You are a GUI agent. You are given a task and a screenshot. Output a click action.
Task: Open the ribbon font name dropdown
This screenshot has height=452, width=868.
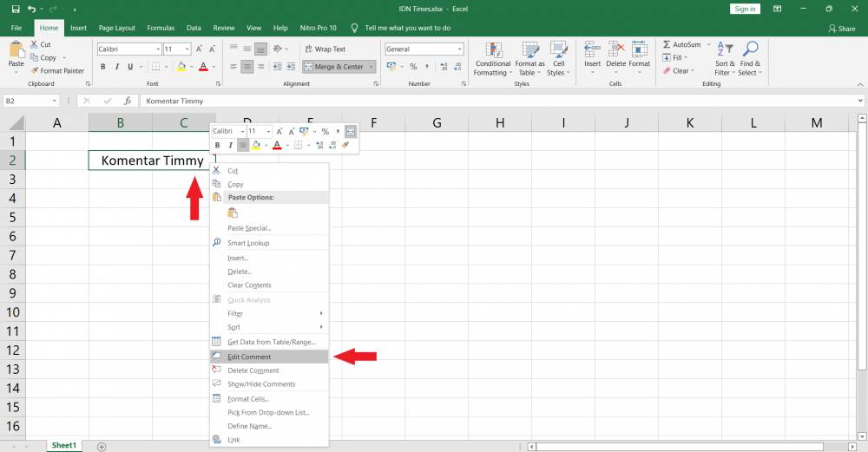(158, 49)
